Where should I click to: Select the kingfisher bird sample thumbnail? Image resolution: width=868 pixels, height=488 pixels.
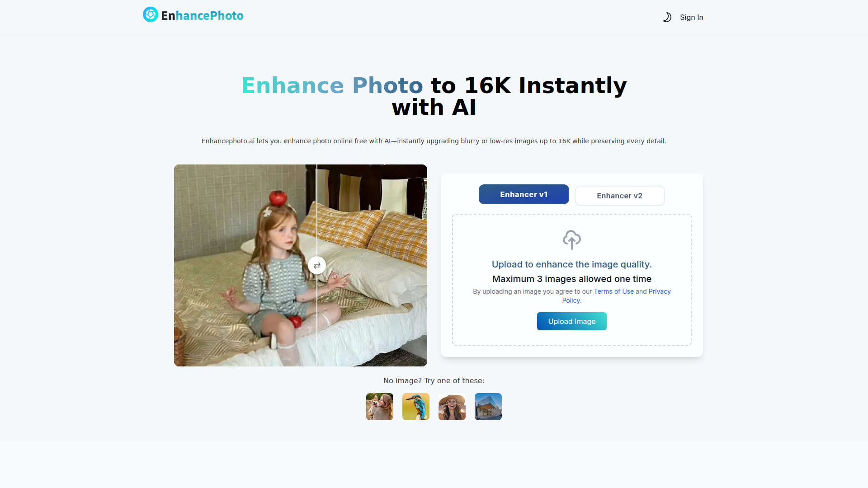(415, 406)
